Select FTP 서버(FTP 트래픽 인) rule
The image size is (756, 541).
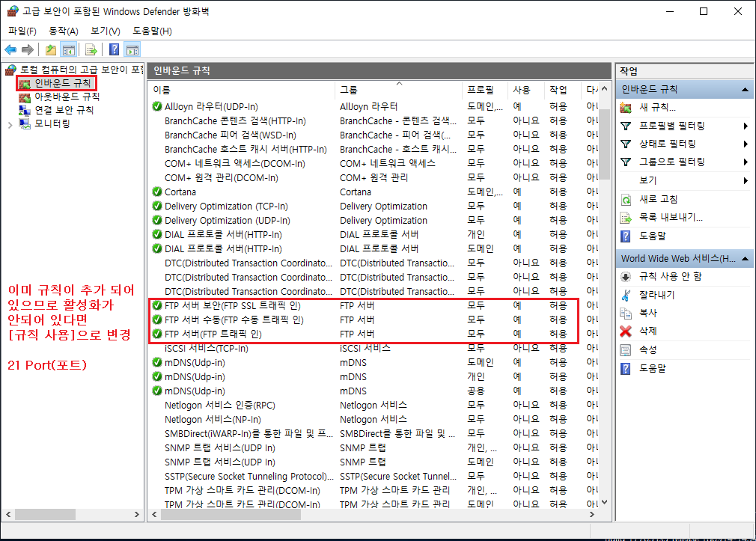374,334
